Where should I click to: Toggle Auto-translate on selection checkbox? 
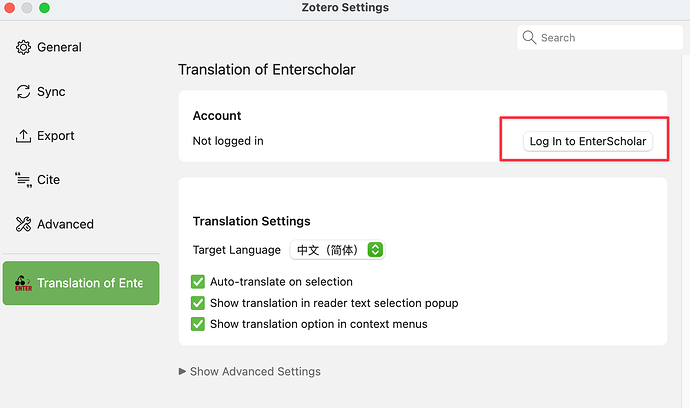pyautogui.click(x=198, y=282)
